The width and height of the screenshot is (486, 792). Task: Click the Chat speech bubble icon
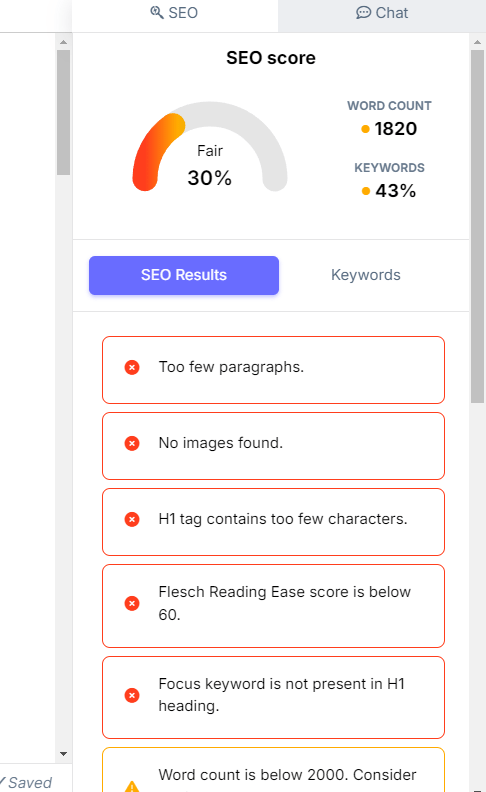[x=363, y=13]
